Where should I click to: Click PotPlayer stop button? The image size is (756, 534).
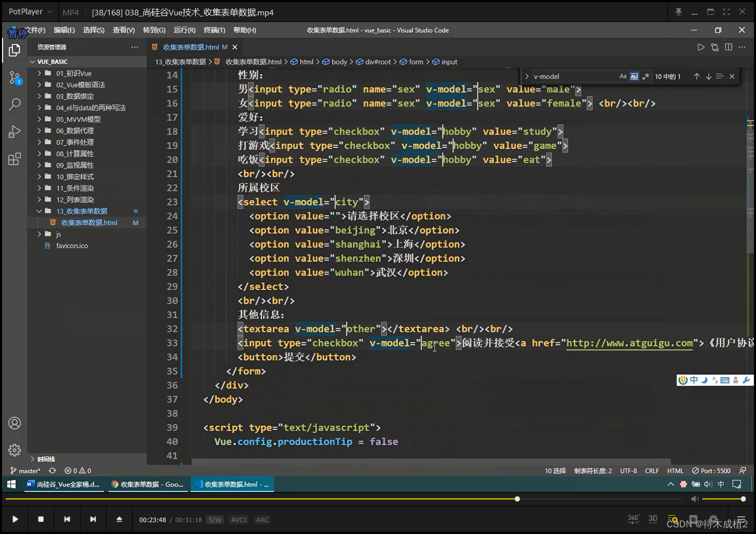click(41, 519)
